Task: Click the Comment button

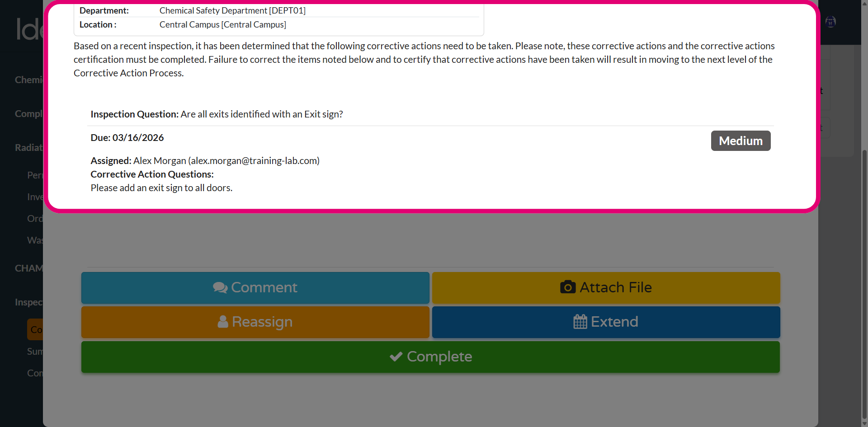Action: tap(255, 288)
